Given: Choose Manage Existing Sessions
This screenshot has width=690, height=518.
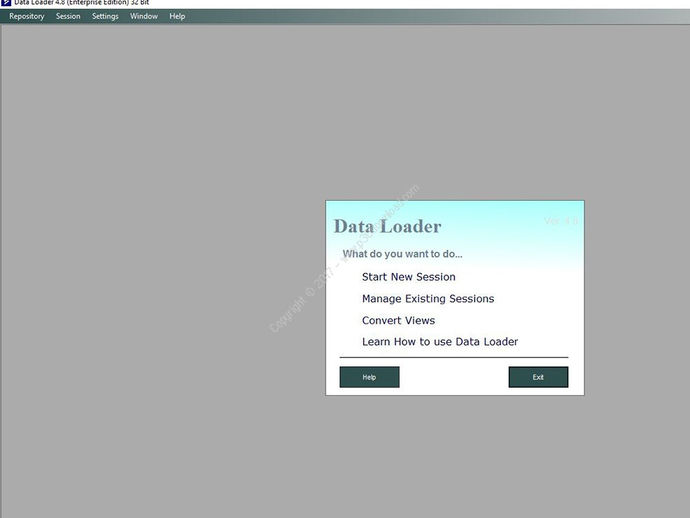Looking at the screenshot, I should (428, 299).
